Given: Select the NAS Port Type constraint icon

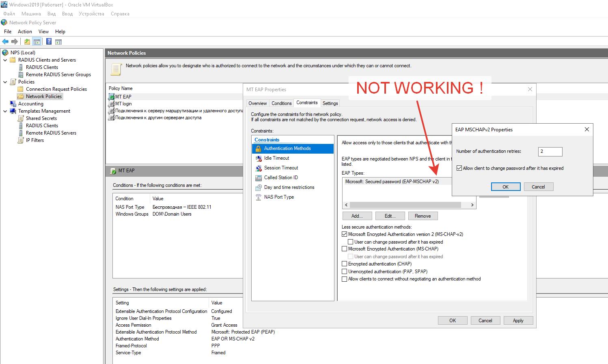Looking at the screenshot, I should [258, 197].
